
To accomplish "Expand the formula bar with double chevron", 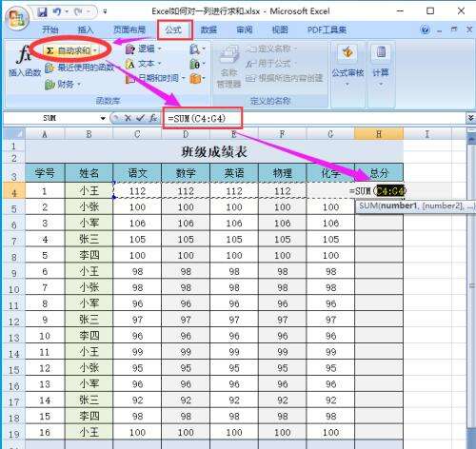I will (x=471, y=118).
